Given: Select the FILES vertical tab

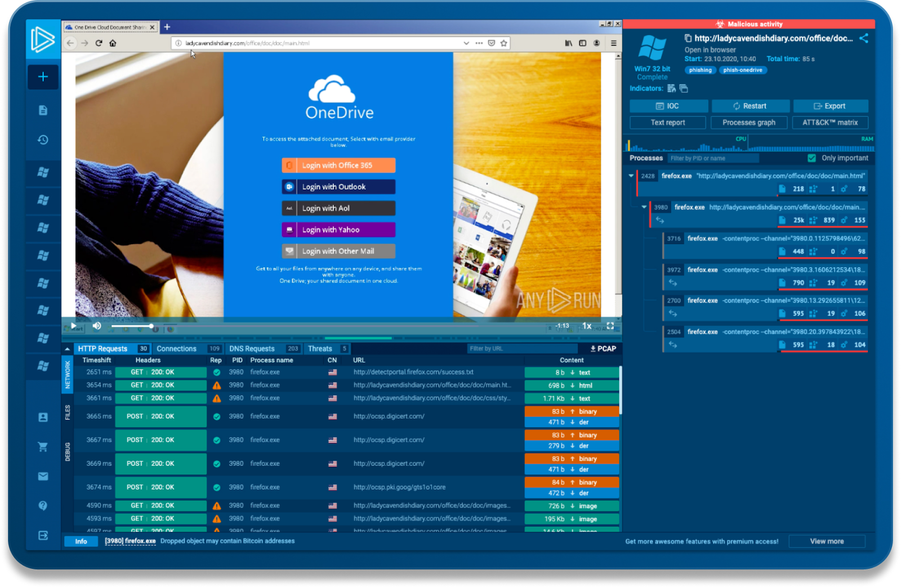Looking at the screenshot, I should coord(68,412).
